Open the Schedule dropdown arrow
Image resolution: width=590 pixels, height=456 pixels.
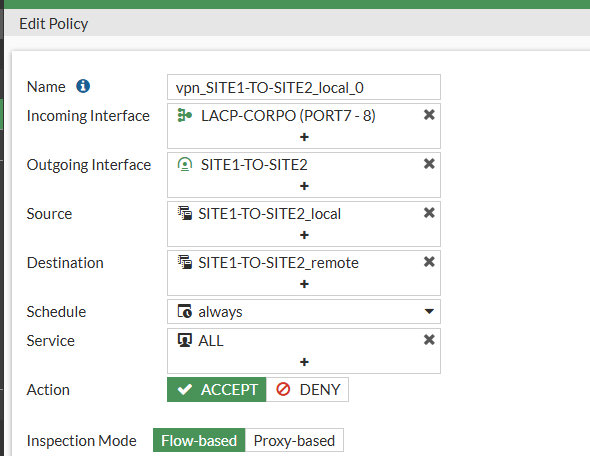(x=429, y=311)
